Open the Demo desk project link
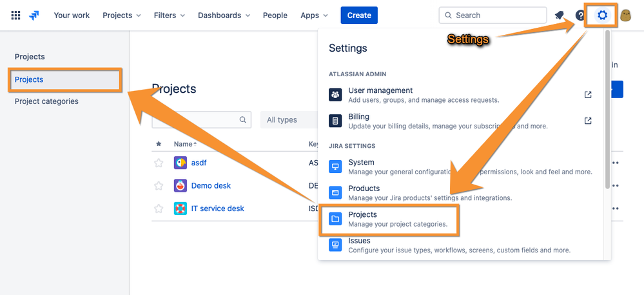 tap(211, 185)
